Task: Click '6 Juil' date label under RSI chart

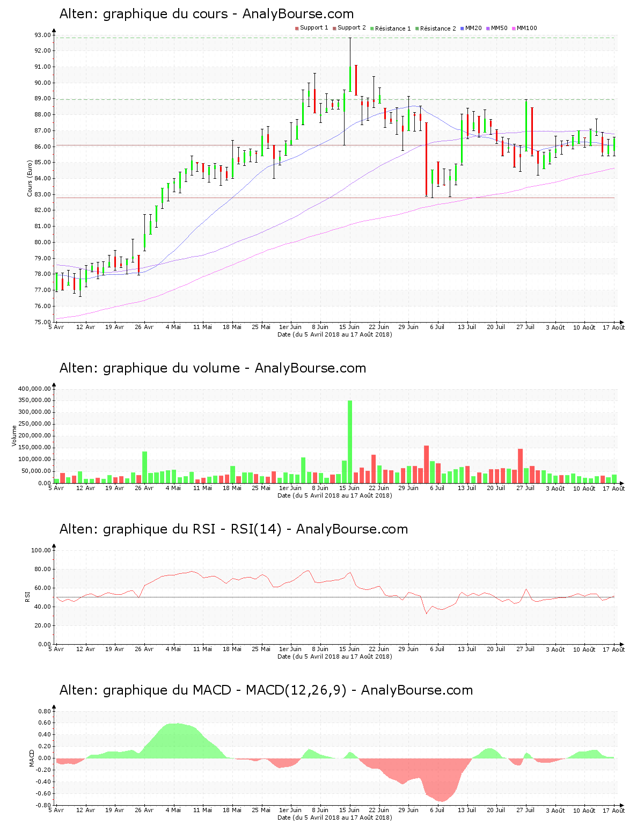Action: pos(437,649)
